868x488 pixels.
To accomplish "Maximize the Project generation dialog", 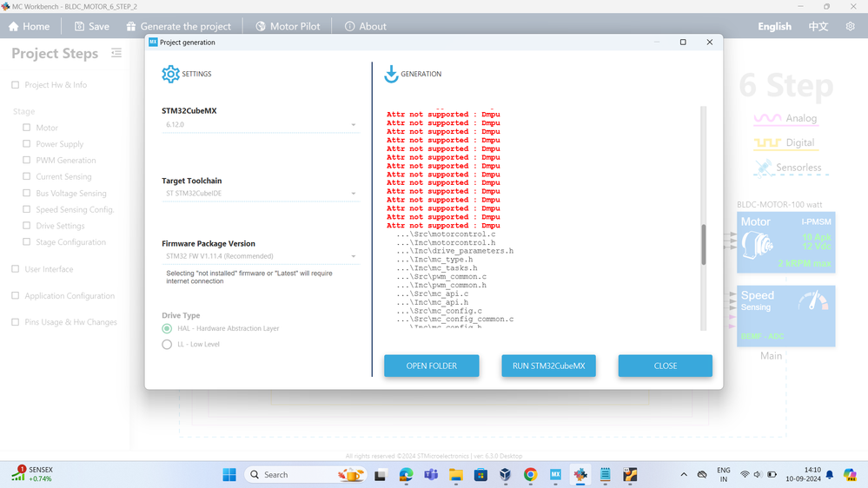I will point(683,42).
